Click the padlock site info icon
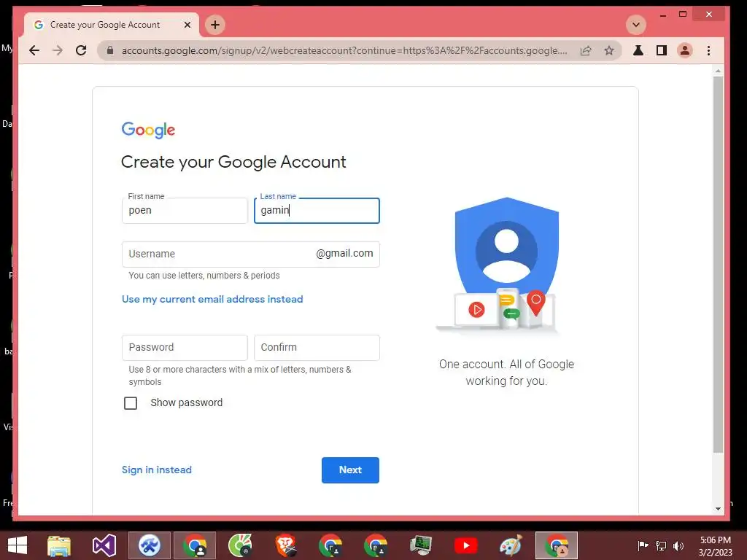 coord(110,50)
